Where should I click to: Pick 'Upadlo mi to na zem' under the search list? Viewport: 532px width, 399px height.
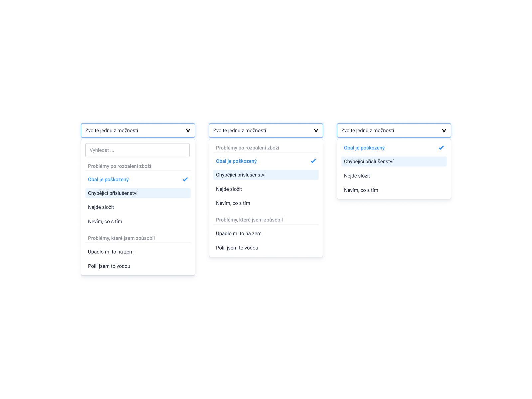(x=111, y=252)
